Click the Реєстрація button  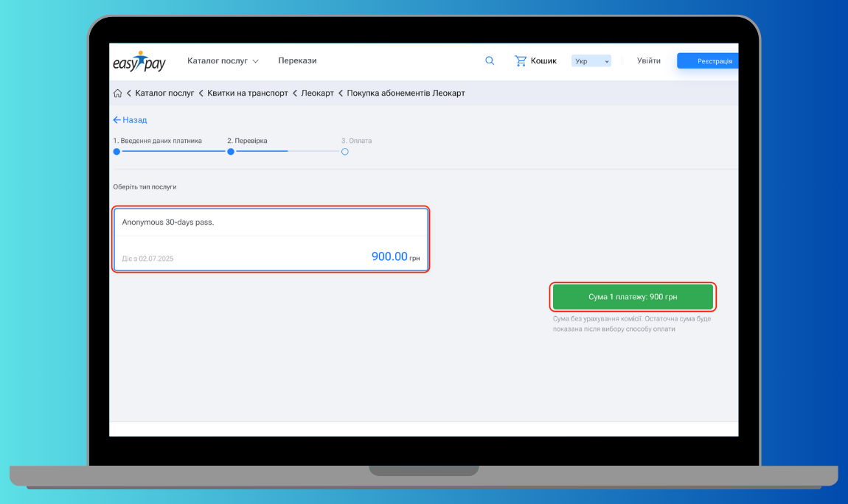click(x=708, y=61)
